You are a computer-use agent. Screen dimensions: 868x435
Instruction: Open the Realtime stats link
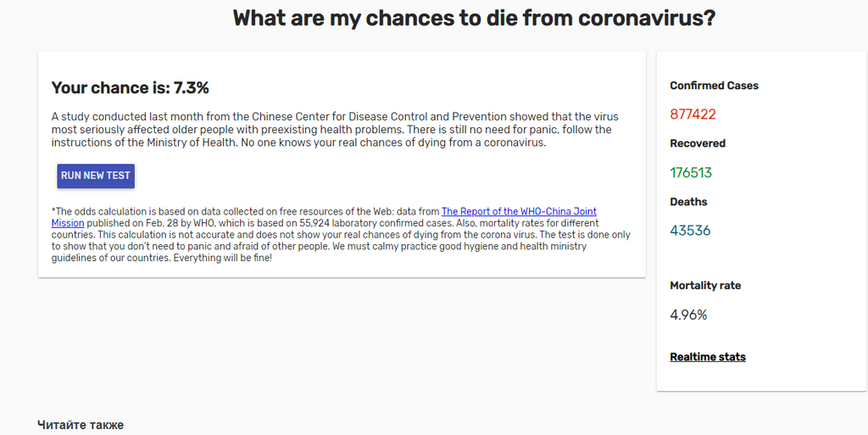click(708, 357)
